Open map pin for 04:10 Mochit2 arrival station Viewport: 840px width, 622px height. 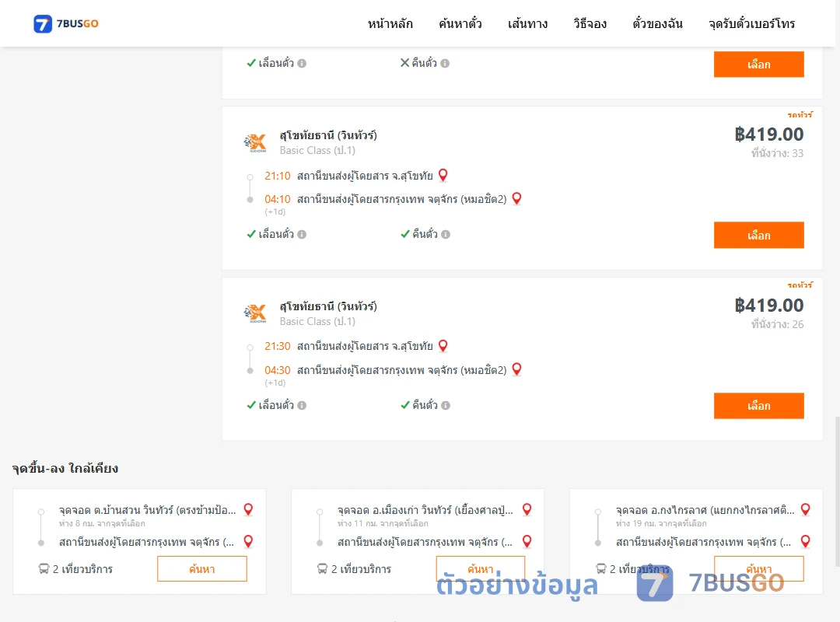click(517, 199)
